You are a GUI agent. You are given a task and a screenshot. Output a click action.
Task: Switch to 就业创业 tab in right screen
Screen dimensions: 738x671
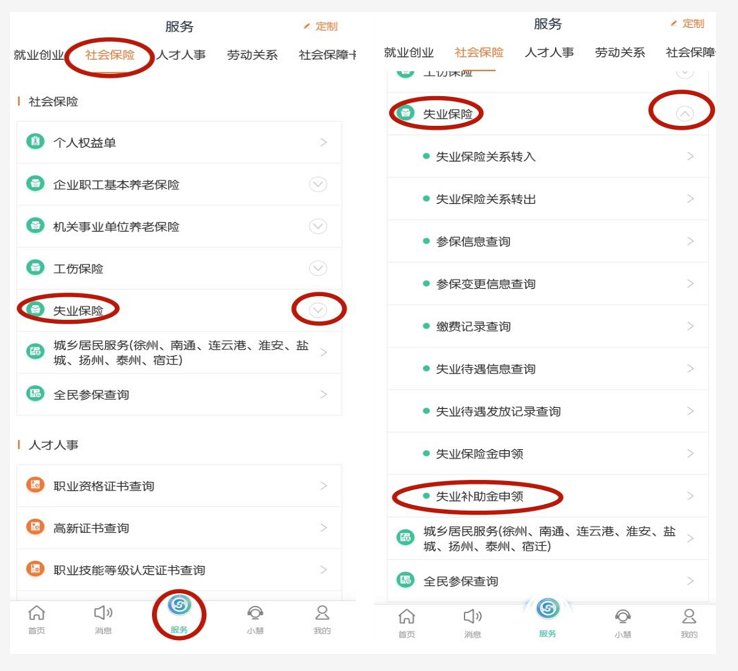[409, 52]
